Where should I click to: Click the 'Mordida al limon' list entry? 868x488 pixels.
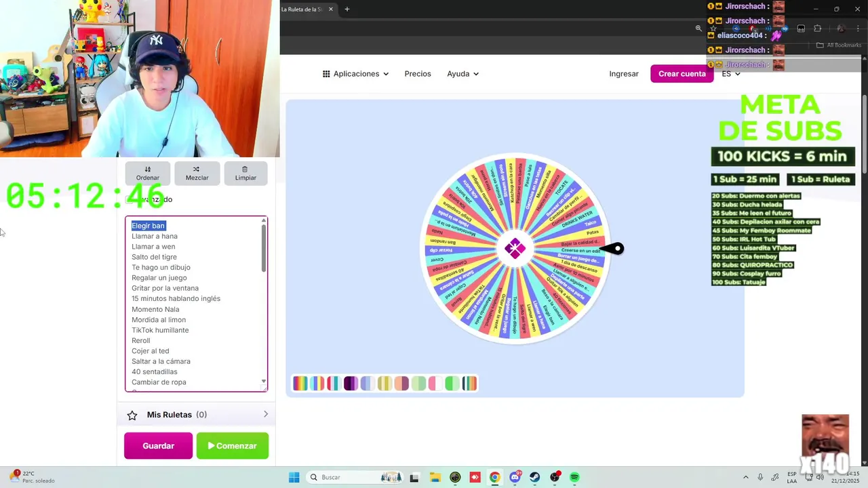click(x=159, y=320)
